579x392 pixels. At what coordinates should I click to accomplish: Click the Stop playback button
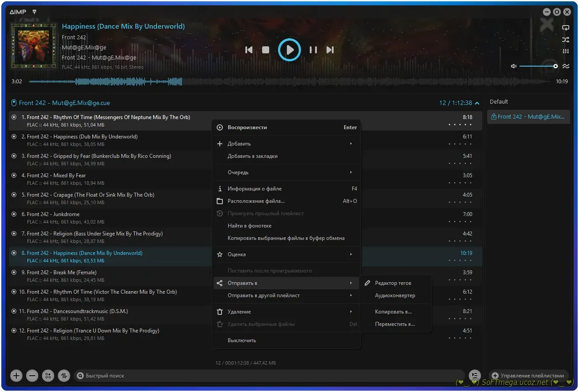[x=266, y=50]
